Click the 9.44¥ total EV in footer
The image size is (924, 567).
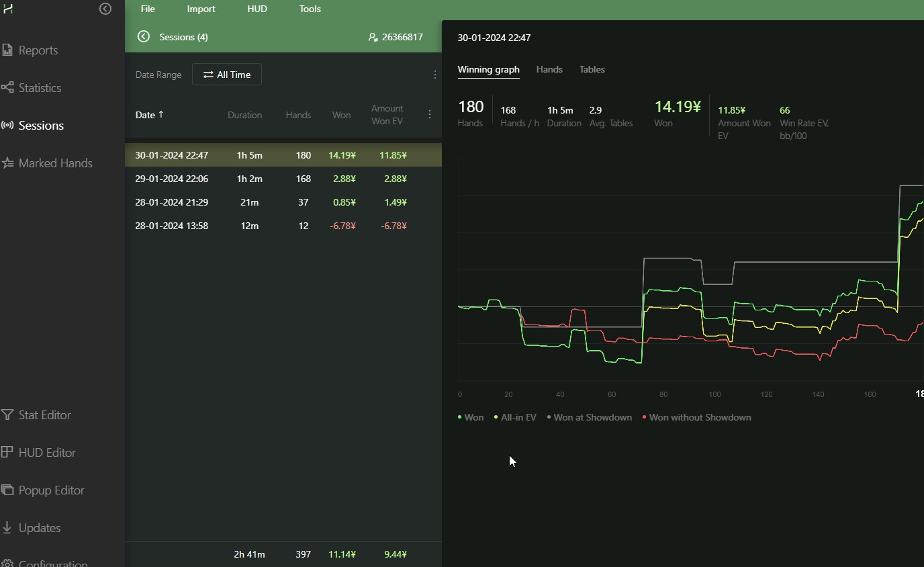396,554
